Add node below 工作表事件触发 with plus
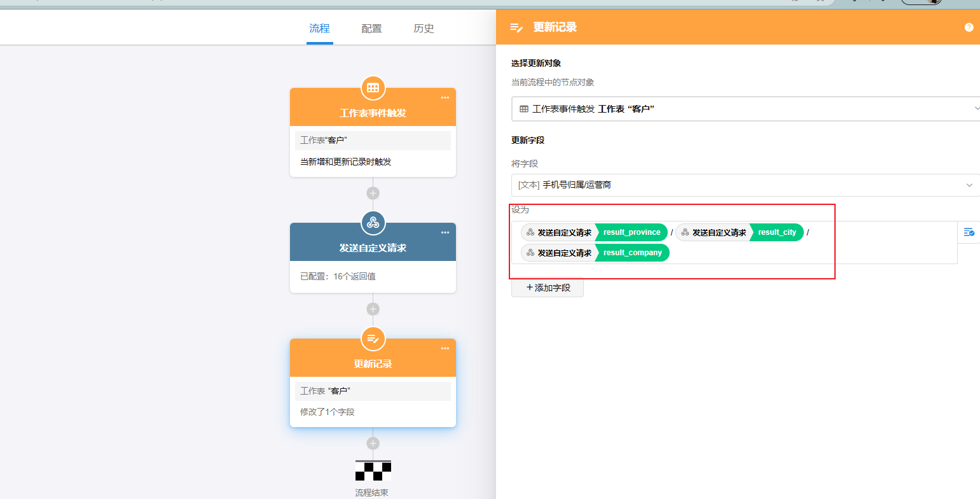Viewport: 980px width, 499px height. point(373,193)
